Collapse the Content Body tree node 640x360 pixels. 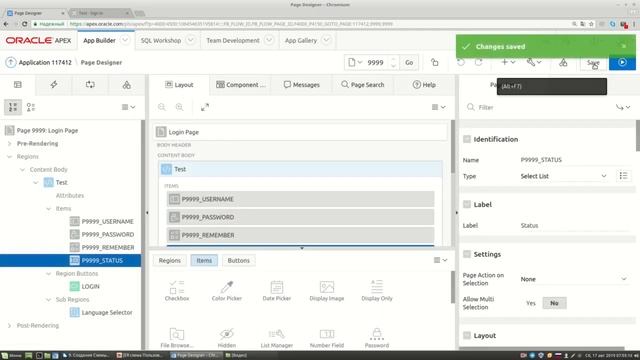point(22,169)
